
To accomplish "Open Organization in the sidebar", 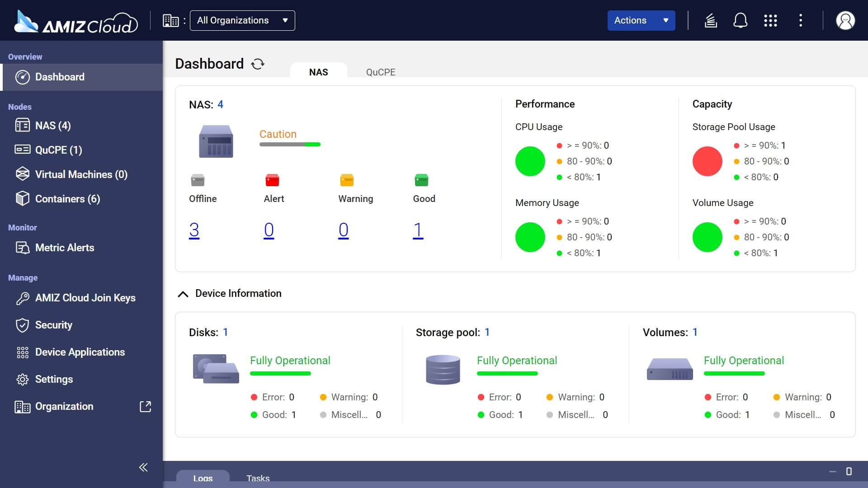I will (64, 406).
